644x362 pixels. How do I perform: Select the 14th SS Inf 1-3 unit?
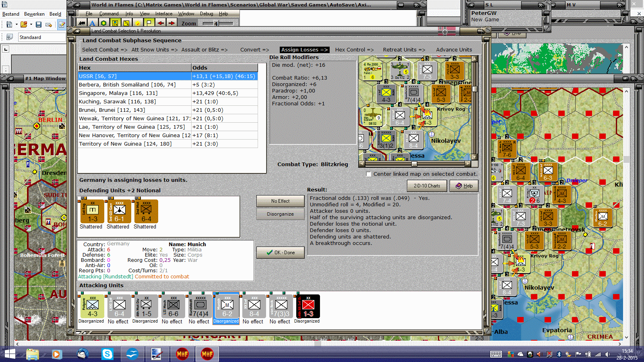(308, 306)
